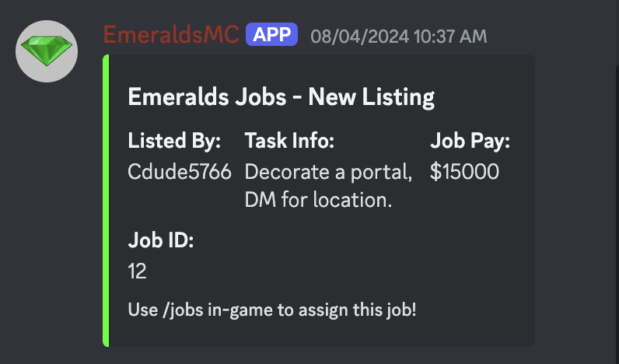Click the Decorate a portal task description
This screenshot has width=619, height=364.
(328, 173)
